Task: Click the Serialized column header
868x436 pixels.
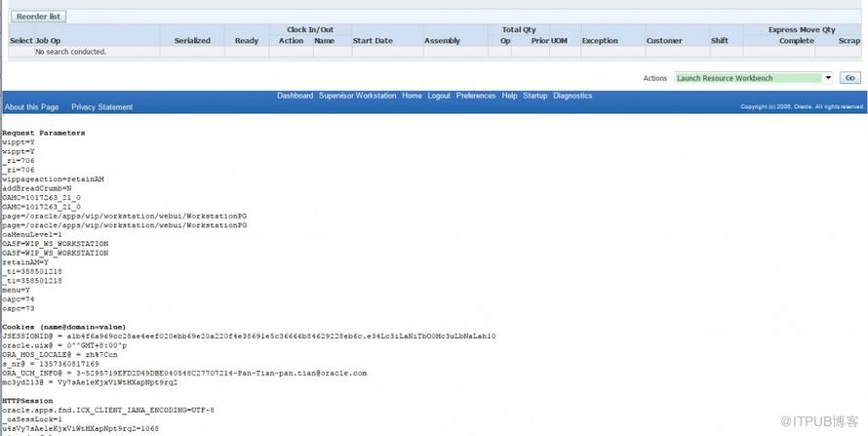Action: point(192,41)
